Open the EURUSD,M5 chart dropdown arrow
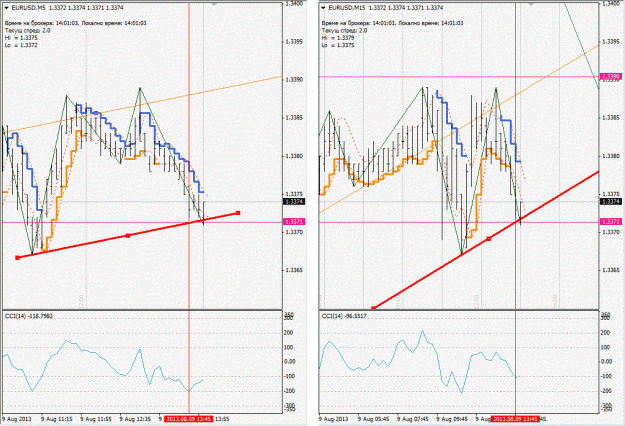 6,8
